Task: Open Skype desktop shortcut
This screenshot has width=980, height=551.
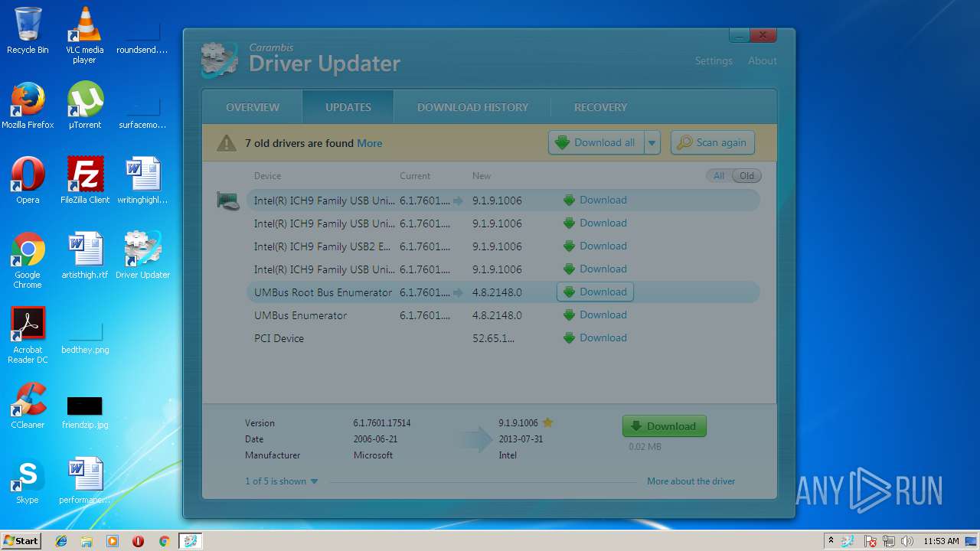Action: [28, 481]
